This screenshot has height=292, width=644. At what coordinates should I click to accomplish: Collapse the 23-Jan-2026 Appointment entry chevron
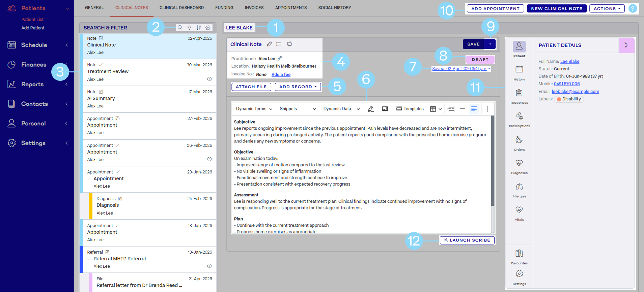click(89, 179)
